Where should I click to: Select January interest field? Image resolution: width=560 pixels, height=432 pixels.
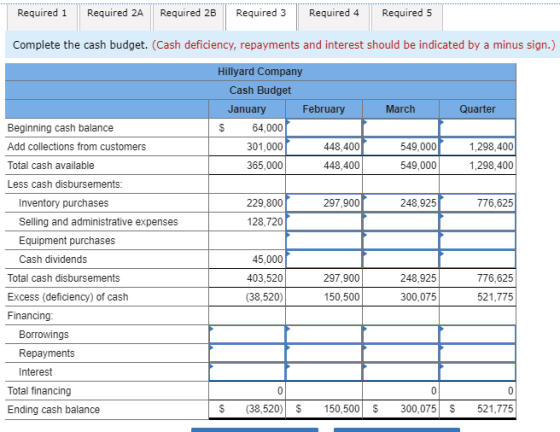(x=247, y=372)
